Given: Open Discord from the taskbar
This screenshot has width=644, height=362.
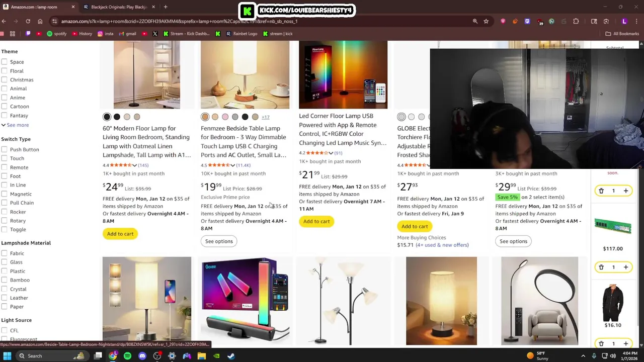Looking at the screenshot, I should (x=142, y=356).
